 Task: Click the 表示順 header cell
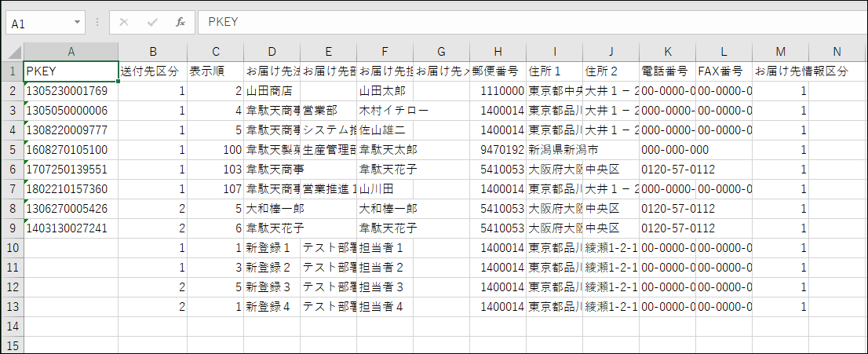(215, 71)
